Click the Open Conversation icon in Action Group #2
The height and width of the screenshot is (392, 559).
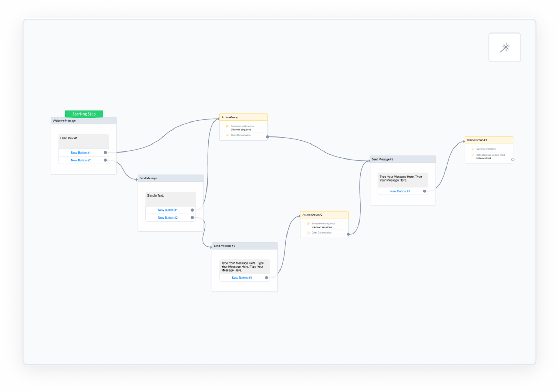pyautogui.click(x=308, y=232)
